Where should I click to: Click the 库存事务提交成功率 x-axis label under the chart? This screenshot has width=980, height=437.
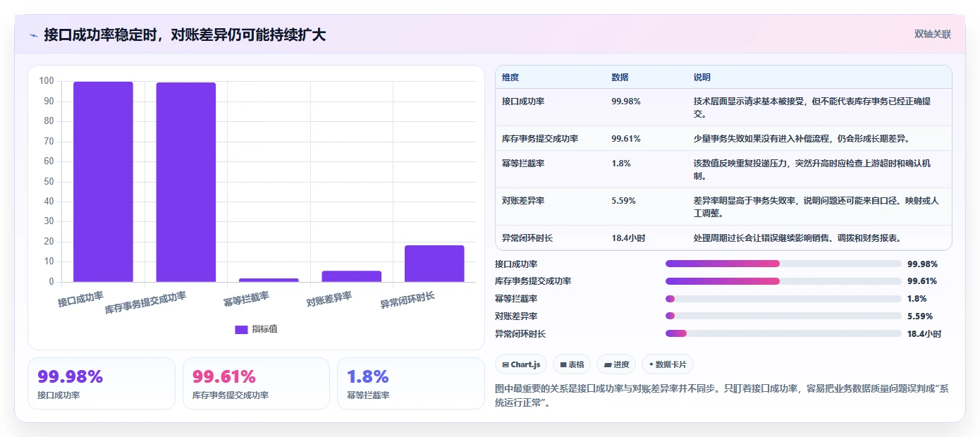pos(146,302)
